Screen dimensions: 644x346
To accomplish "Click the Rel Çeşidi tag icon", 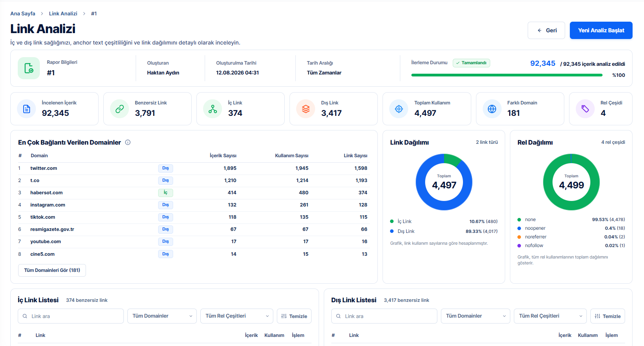I will [585, 109].
